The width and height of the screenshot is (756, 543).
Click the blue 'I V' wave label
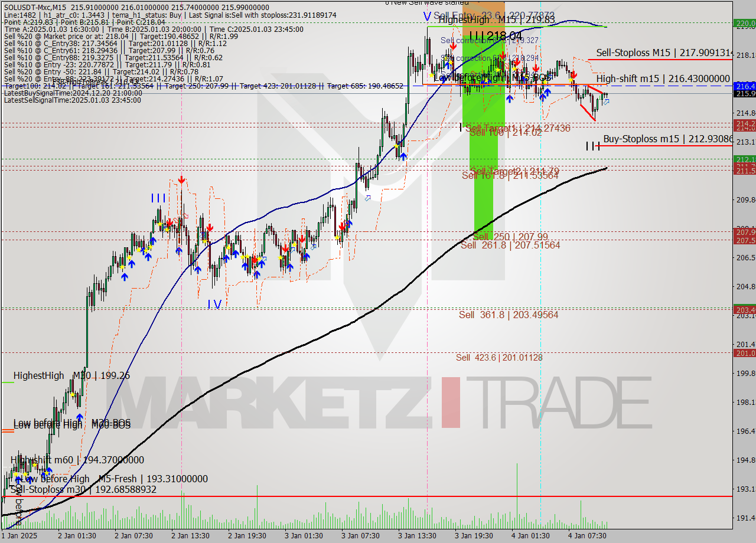[214, 304]
